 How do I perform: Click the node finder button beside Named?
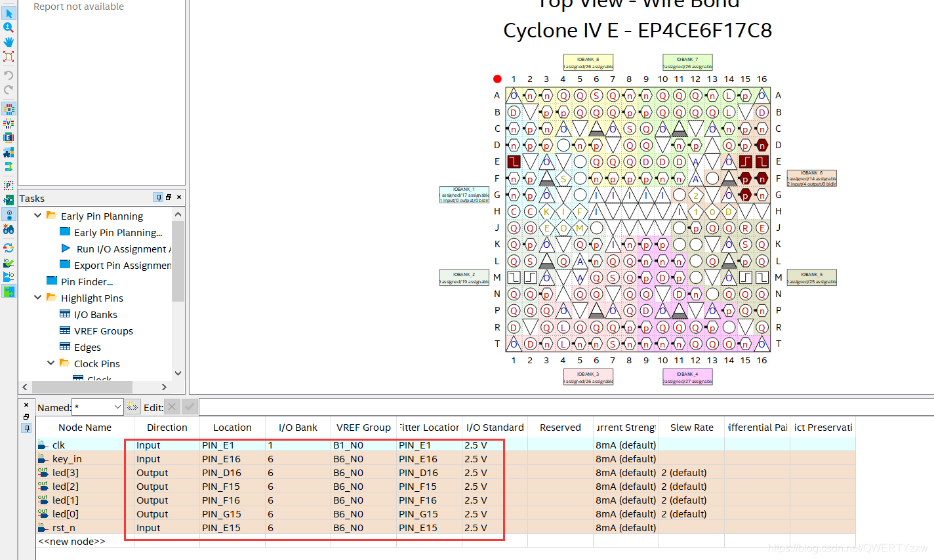(132, 407)
